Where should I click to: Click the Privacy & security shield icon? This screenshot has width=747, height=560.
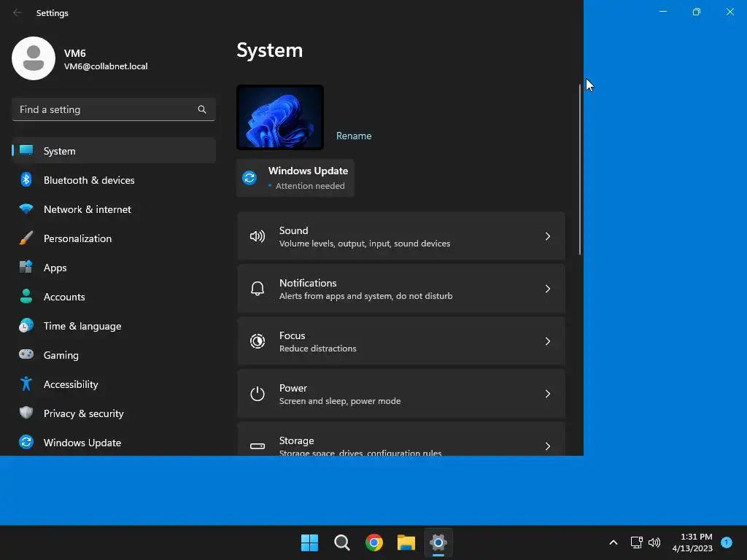(26, 413)
